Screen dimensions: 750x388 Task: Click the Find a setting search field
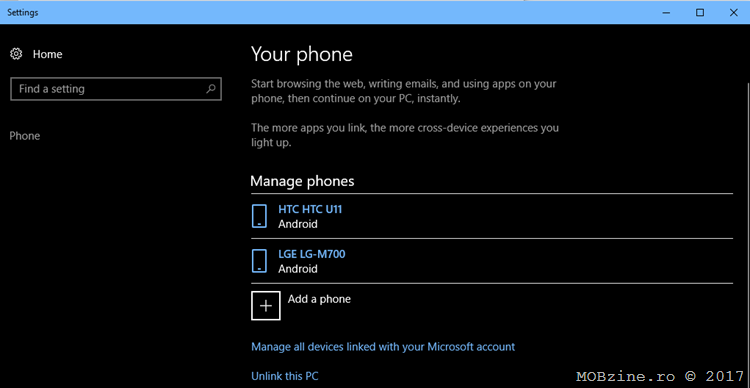[116, 89]
